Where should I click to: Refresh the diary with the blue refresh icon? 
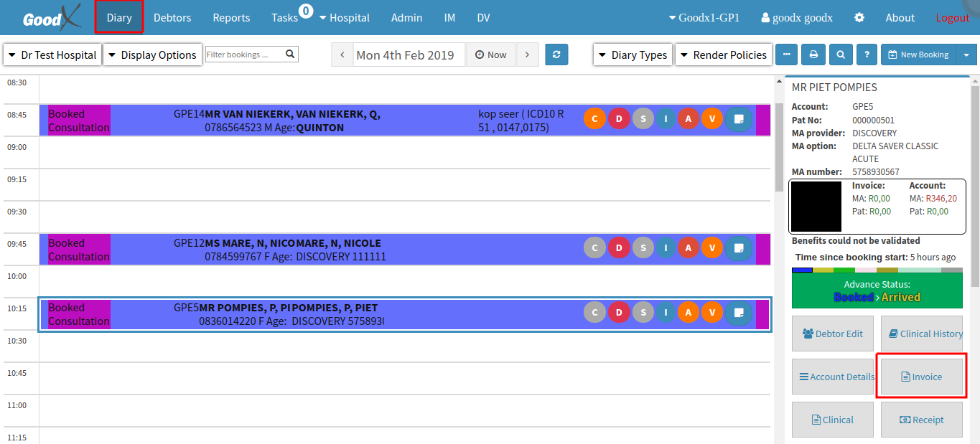tap(556, 55)
